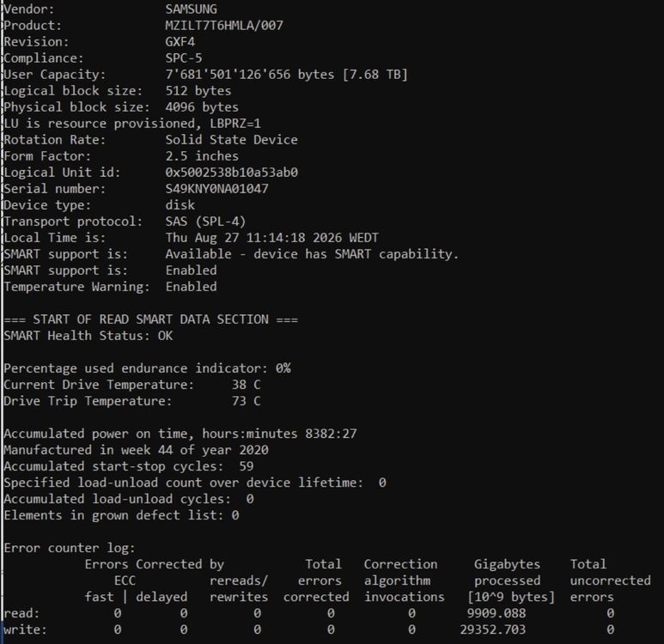
Task: Click the Drive Trip Temperature 73 C
Action: [x=246, y=401]
